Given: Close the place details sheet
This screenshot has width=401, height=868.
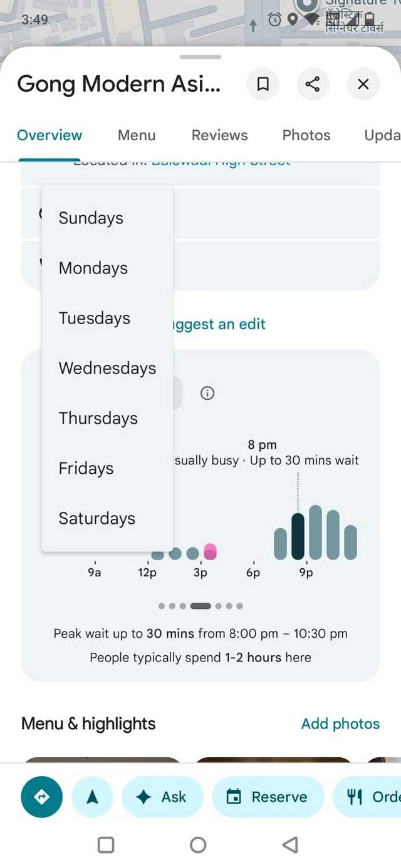Looking at the screenshot, I should (363, 84).
